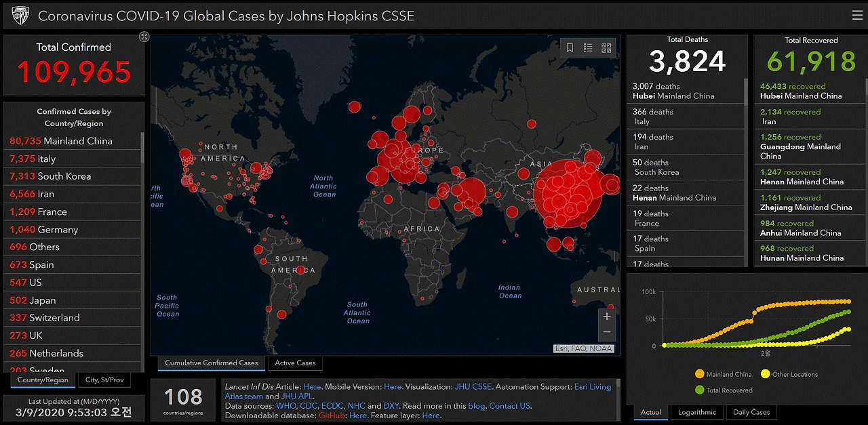Viewport: 868px width, 425px height.
Task: Open the GitHub database link
Action: [332, 416]
